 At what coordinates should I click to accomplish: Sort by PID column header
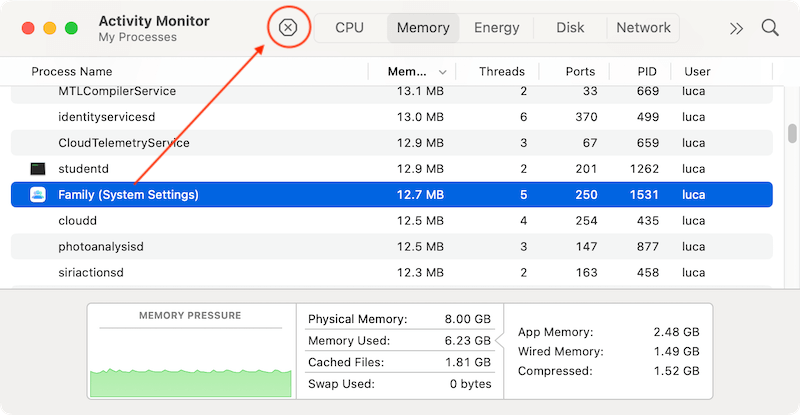click(x=646, y=72)
